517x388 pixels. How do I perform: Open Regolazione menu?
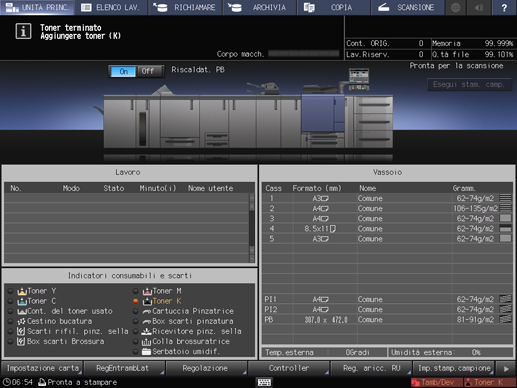pos(206,368)
